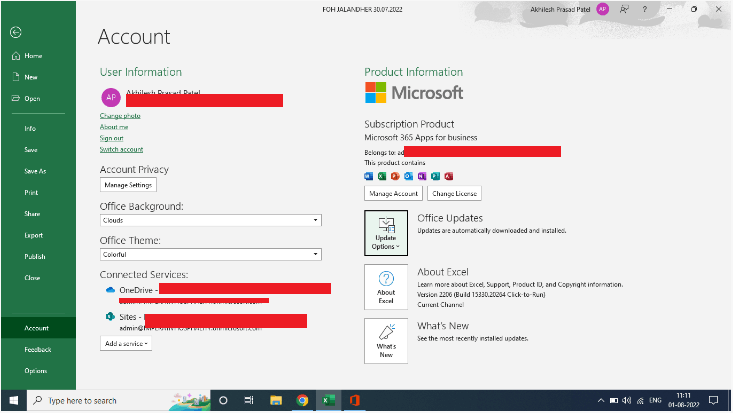Open Feedback in the sidebar

point(38,349)
